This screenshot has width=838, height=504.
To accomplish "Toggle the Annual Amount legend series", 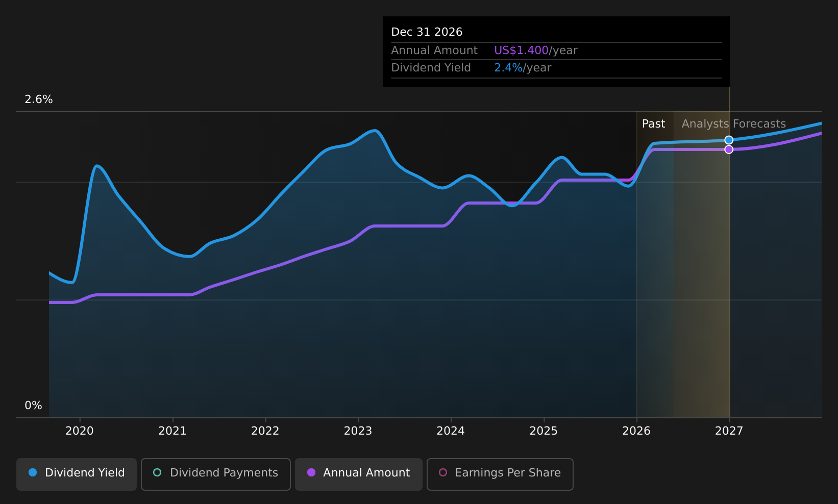I will point(359,474).
